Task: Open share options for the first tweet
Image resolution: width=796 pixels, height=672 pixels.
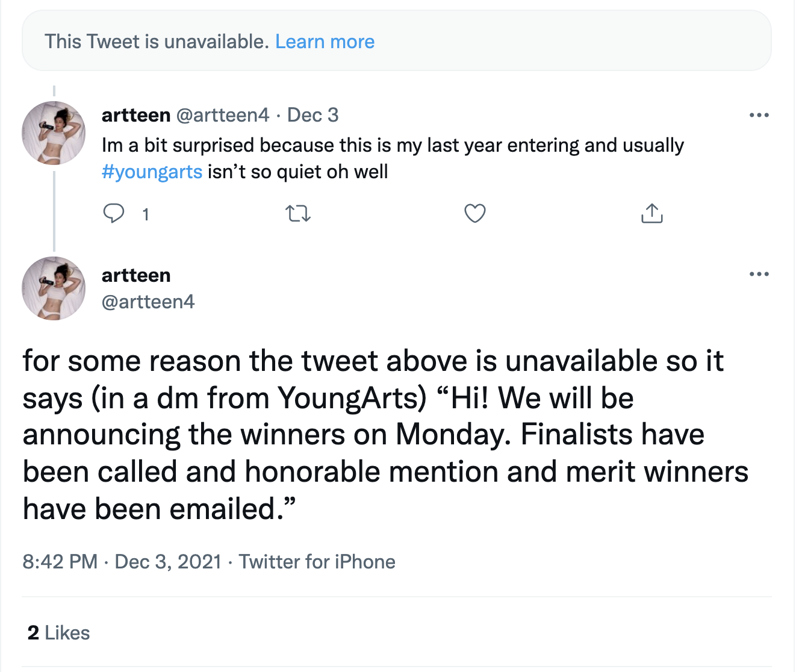Action: [x=652, y=214]
